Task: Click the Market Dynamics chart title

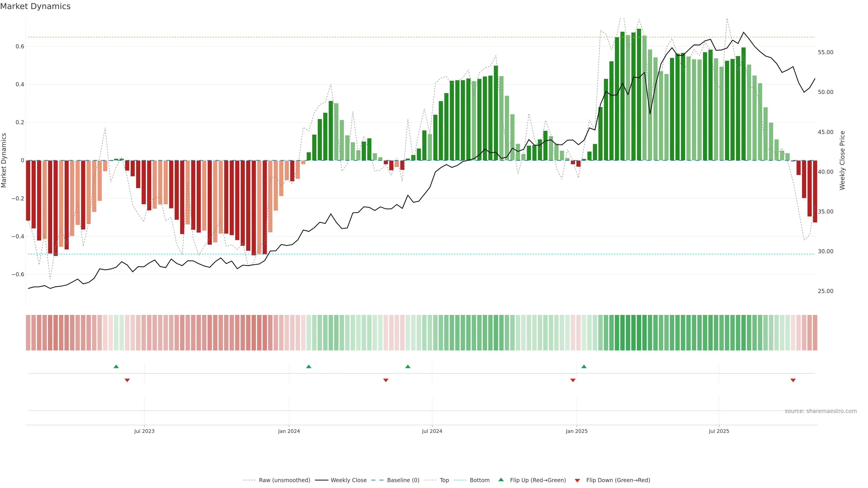Action: click(35, 6)
